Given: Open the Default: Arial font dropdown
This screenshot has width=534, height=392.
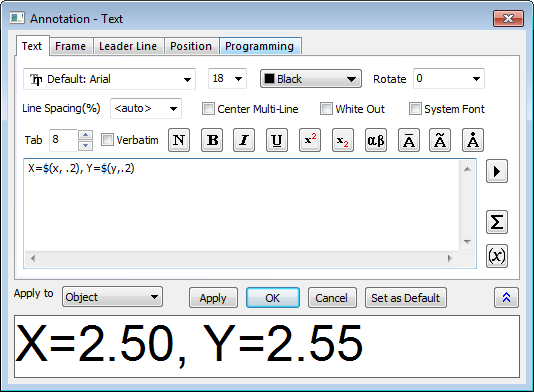Looking at the screenshot, I should click(109, 79).
